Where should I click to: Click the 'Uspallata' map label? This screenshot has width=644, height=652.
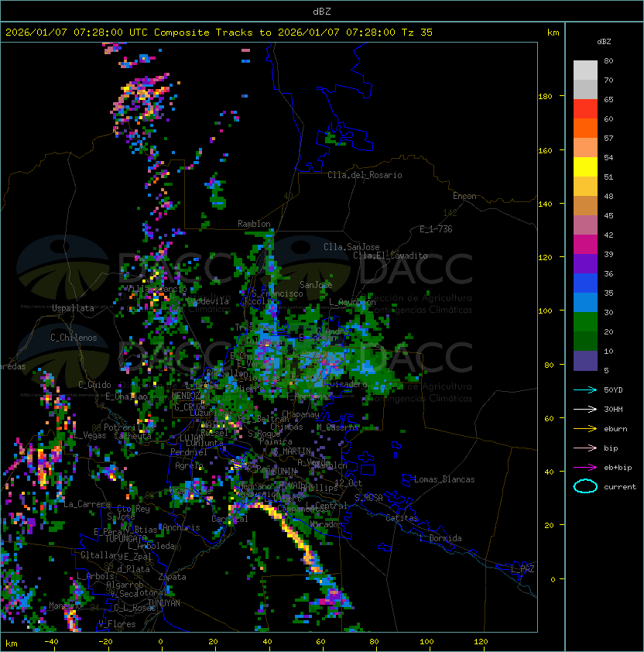coord(73,308)
